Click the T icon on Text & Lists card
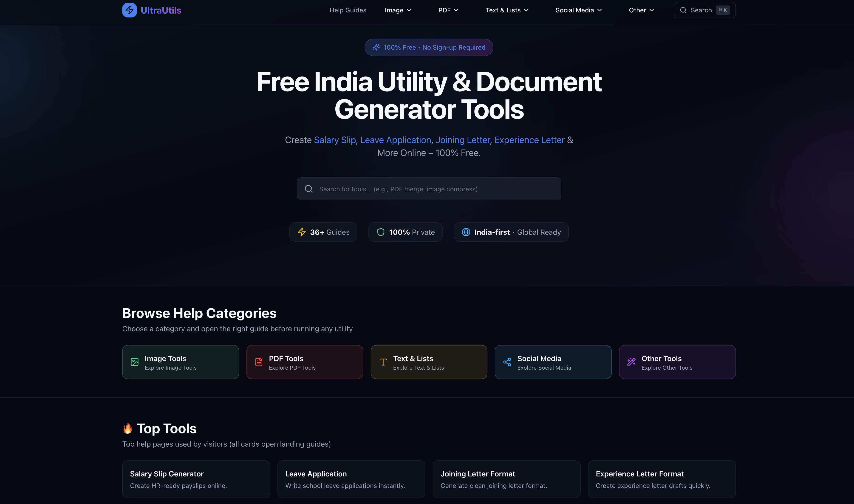Viewport: 854px width, 504px height. 383,362
